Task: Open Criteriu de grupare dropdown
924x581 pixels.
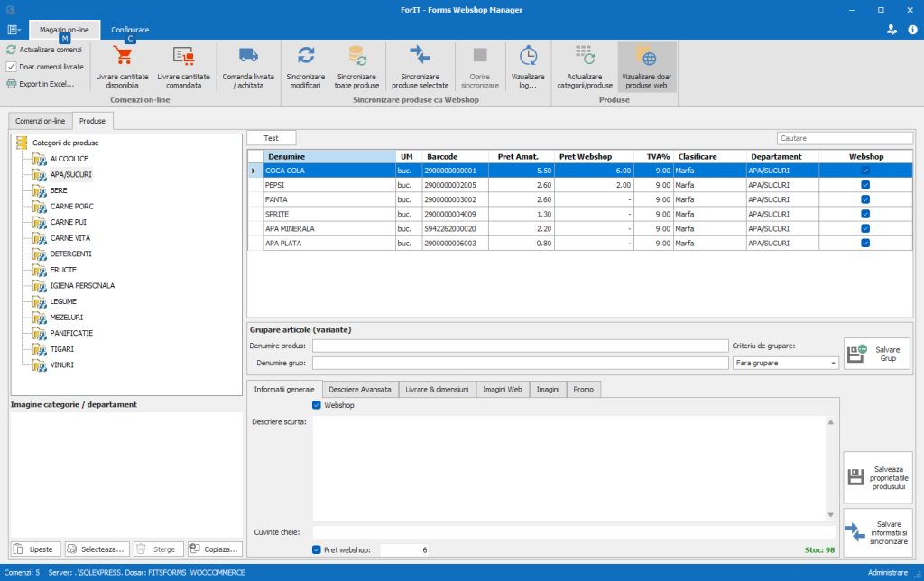Action: pyautogui.click(x=833, y=363)
